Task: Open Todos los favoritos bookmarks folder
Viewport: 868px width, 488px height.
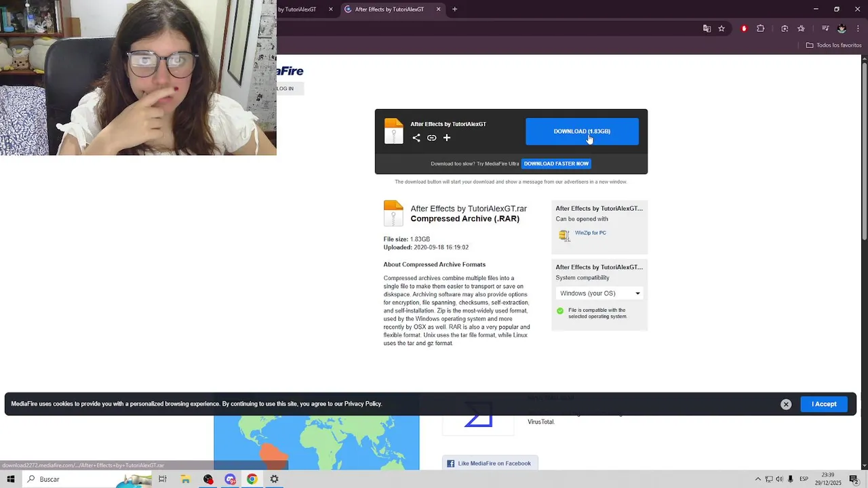Action: [833, 45]
